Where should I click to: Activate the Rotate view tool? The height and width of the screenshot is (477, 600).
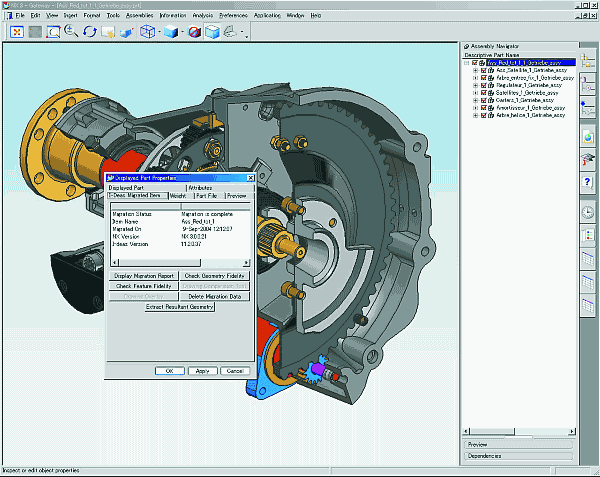coord(90,32)
